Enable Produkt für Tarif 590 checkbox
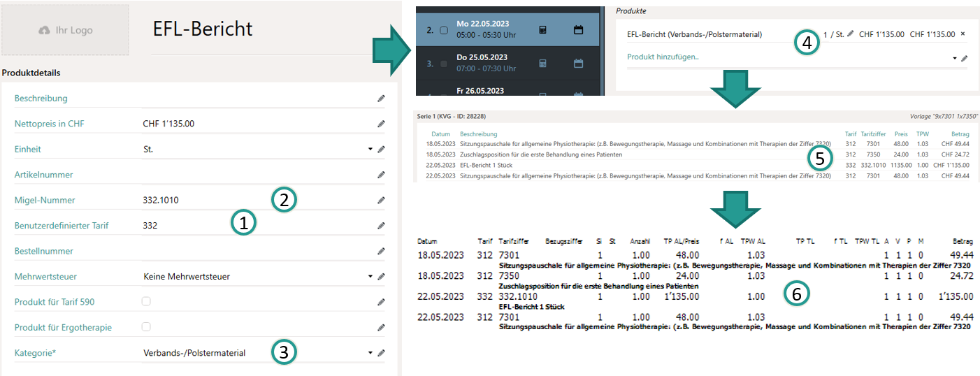 146,302
